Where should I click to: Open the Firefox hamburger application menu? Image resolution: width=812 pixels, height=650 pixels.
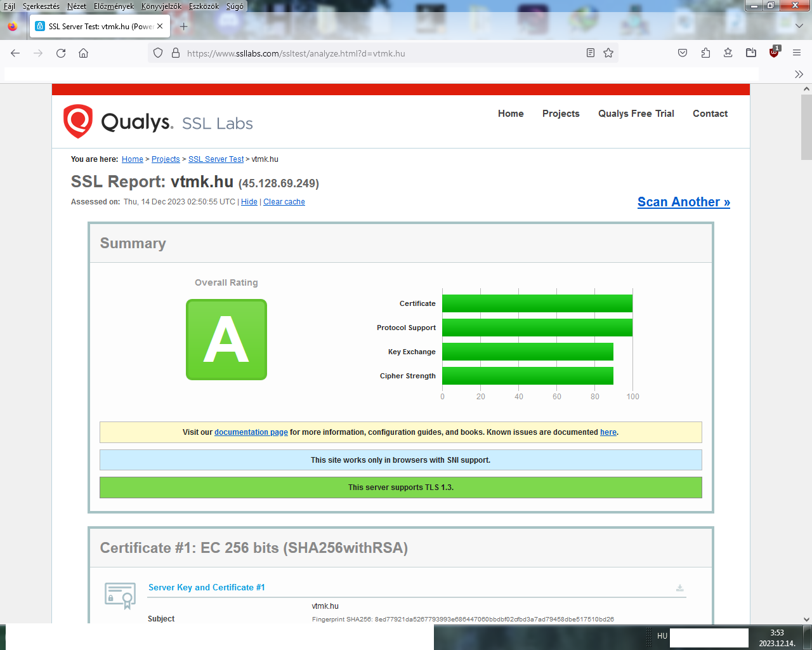click(x=797, y=53)
